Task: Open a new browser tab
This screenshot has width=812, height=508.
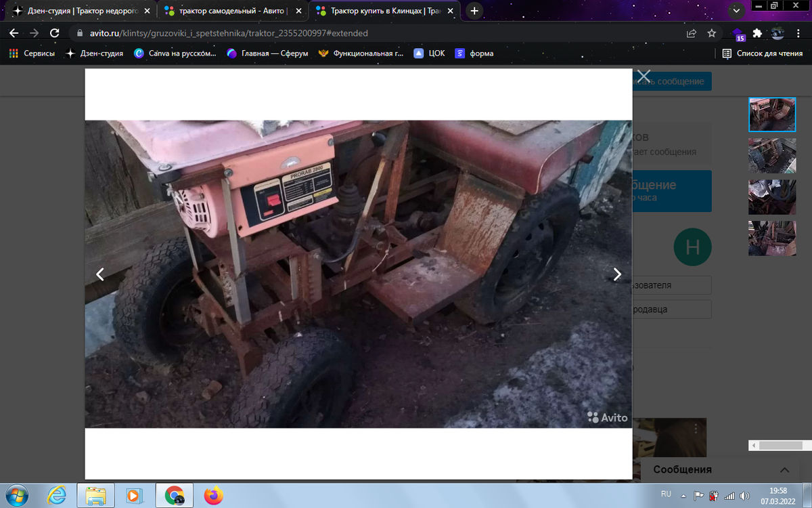Action: (475, 11)
